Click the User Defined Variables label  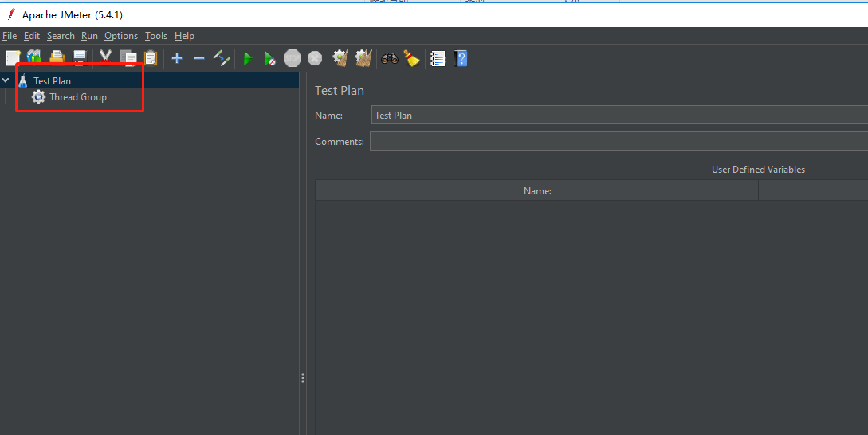tap(758, 170)
